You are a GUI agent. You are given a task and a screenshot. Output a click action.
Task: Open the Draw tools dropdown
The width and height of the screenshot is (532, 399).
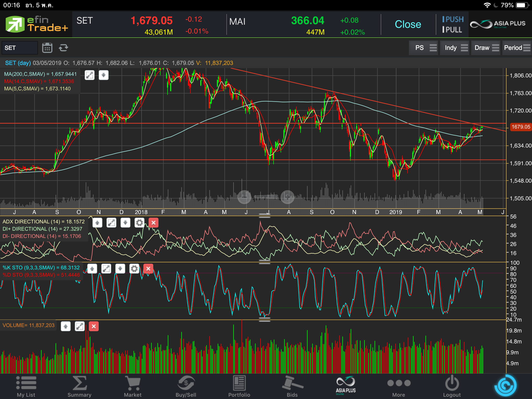tap(486, 48)
